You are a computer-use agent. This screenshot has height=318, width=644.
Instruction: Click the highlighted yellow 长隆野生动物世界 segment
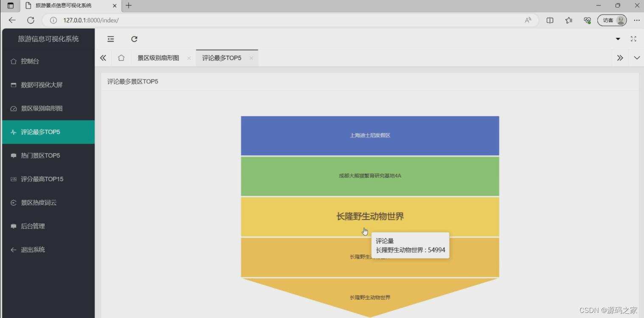(x=370, y=217)
